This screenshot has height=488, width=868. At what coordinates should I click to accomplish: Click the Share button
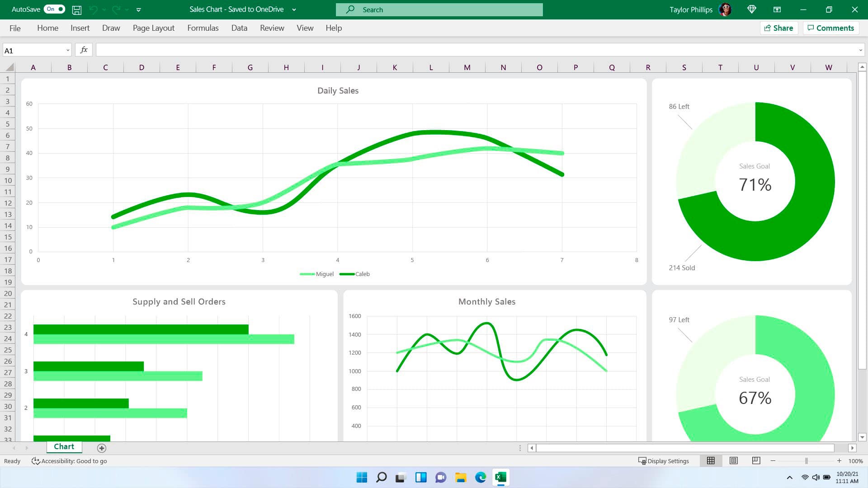[779, 28]
